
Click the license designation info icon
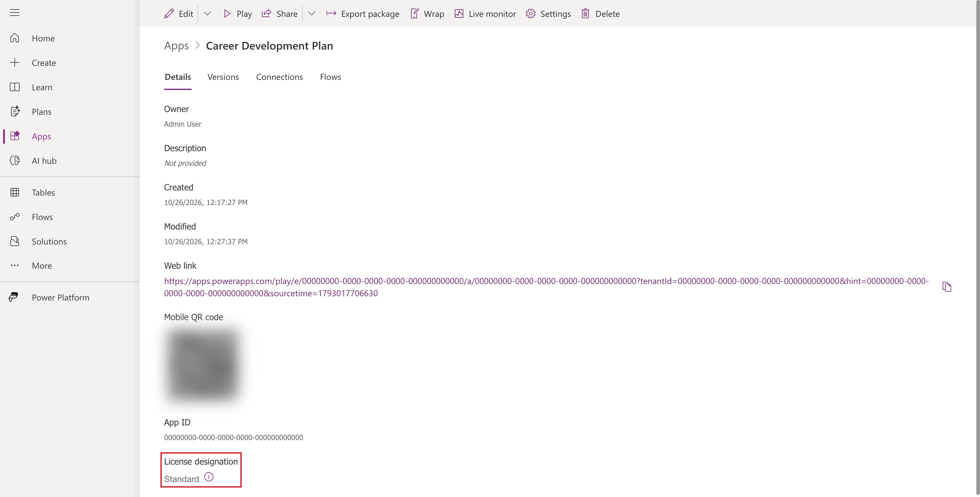pos(209,477)
